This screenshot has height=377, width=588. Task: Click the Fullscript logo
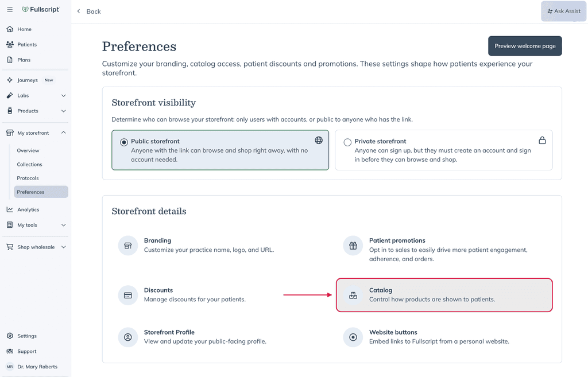(x=41, y=9)
